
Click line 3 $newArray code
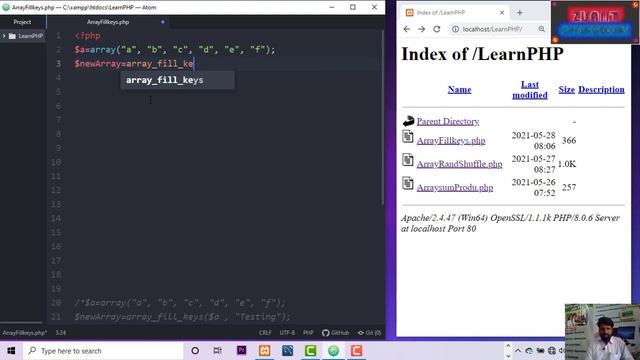pyautogui.click(x=134, y=64)
